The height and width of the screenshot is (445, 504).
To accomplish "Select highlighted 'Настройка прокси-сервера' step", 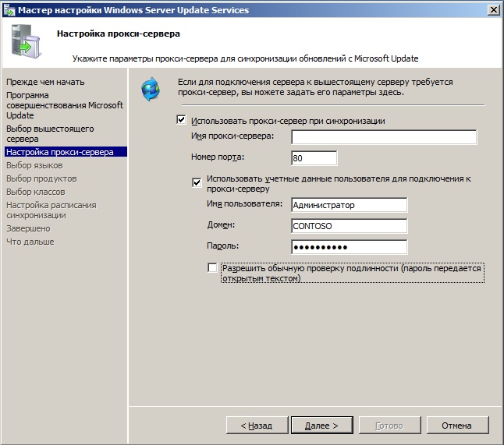I will (66, 152).
